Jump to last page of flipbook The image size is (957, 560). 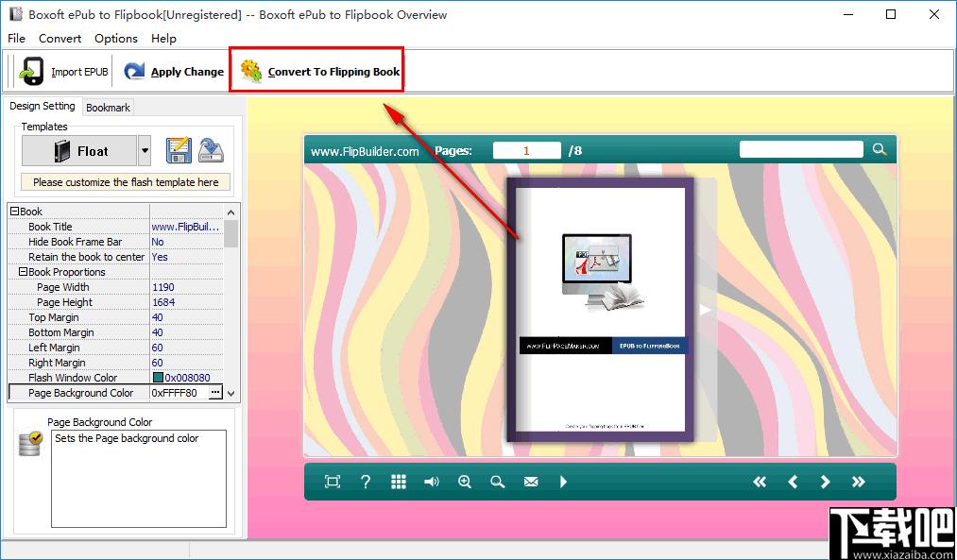(858, 482)
